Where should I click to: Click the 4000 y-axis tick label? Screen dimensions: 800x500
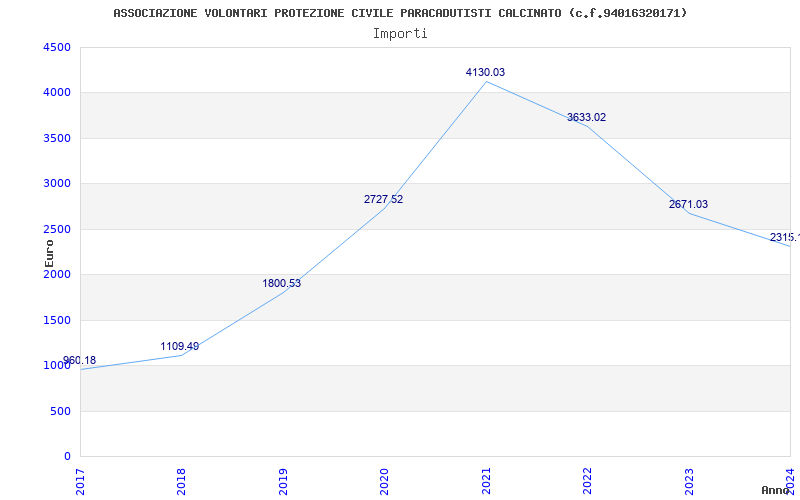[57, 93]
